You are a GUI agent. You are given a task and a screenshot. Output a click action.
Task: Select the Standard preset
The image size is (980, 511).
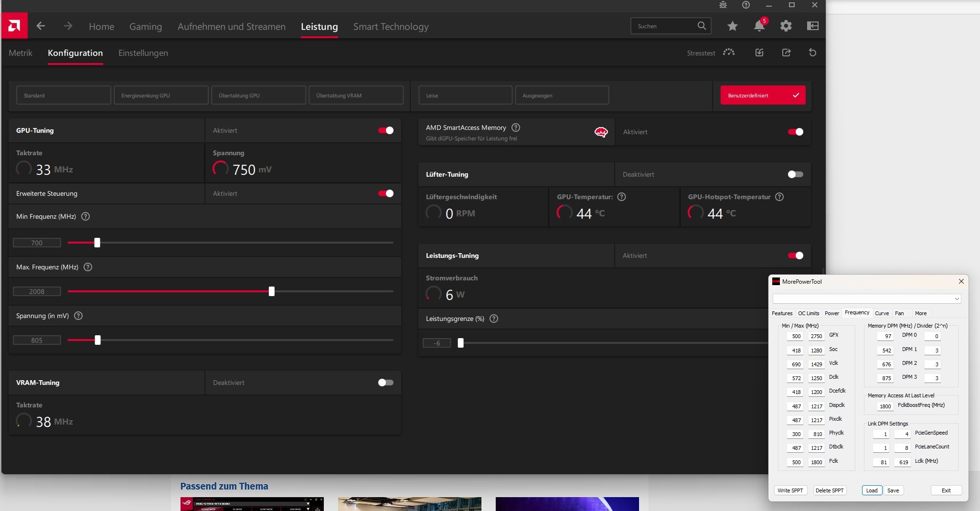tap(64, 96)
